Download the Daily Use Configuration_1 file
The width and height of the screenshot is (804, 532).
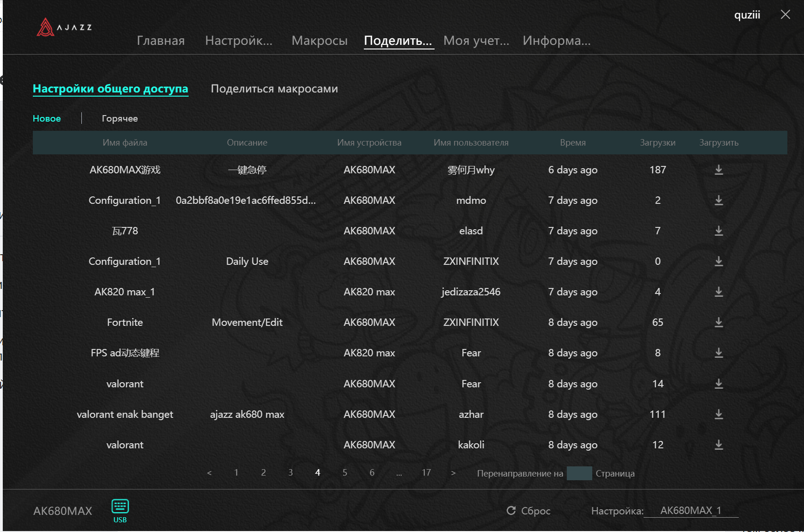click(x=718, y=261)
